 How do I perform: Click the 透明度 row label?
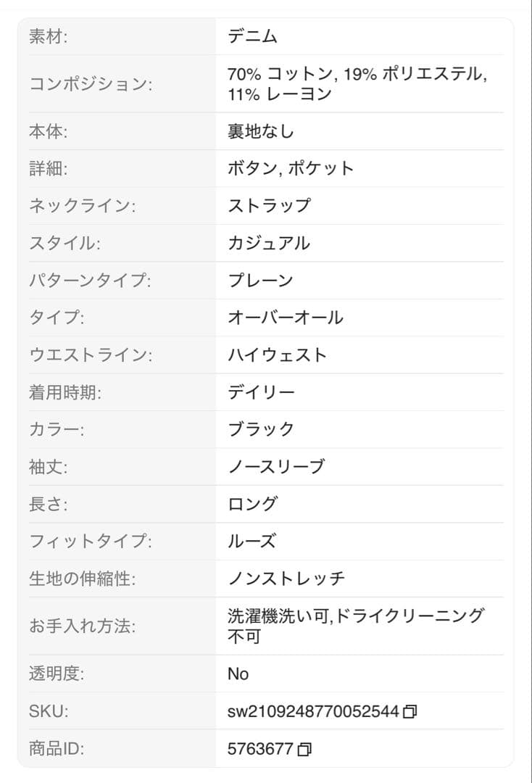(57, 674)
